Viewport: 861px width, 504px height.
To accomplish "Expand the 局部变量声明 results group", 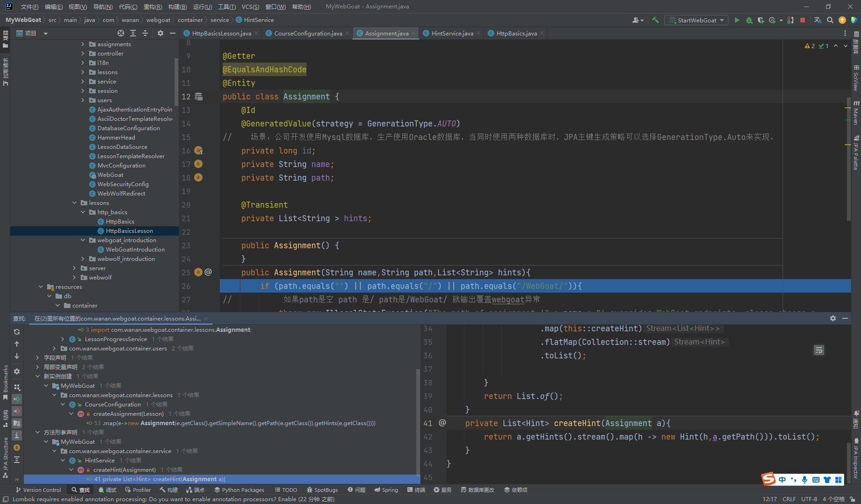I will [x=37, y=367].
